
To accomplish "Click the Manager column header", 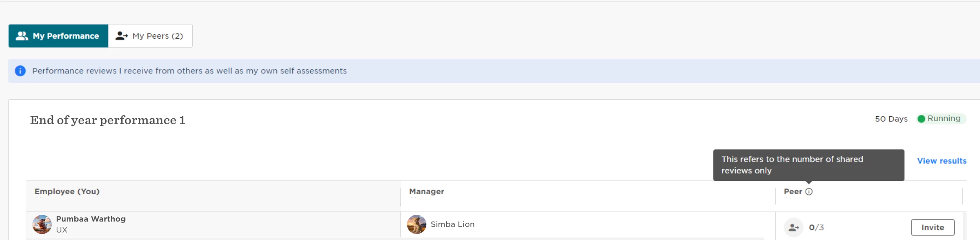I will coord(427,191).
